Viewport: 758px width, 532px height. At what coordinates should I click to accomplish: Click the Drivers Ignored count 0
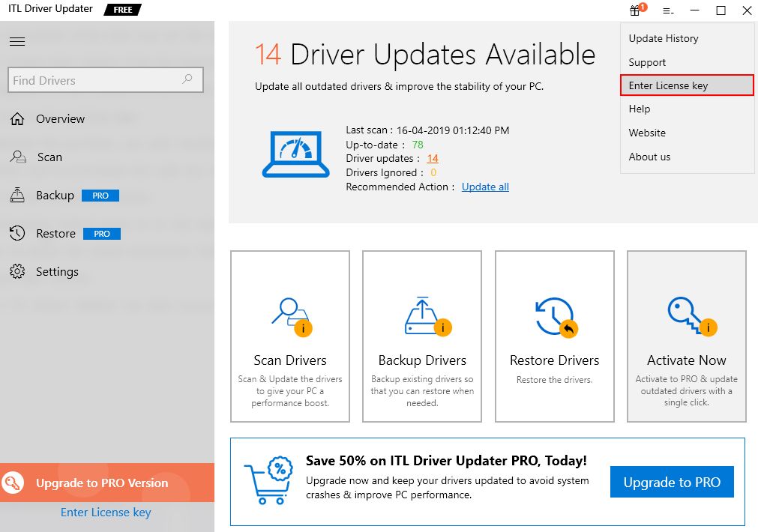coord(433,172)
